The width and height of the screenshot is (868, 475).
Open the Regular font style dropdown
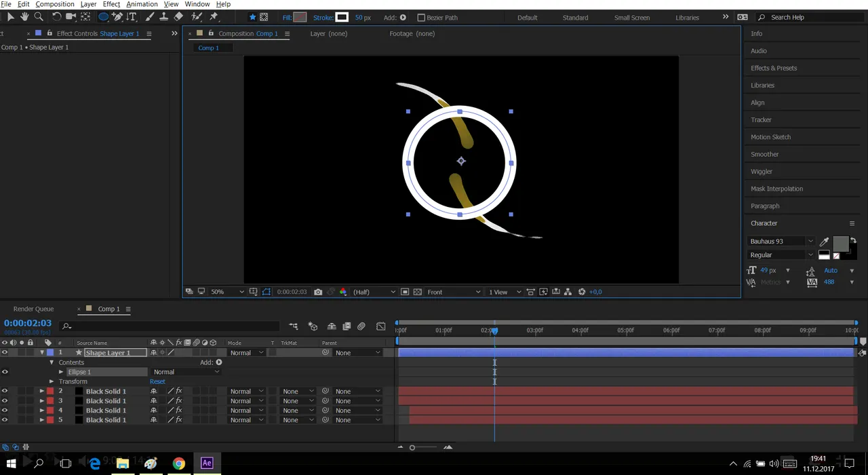pyautogui.click(x=781, y=255)
